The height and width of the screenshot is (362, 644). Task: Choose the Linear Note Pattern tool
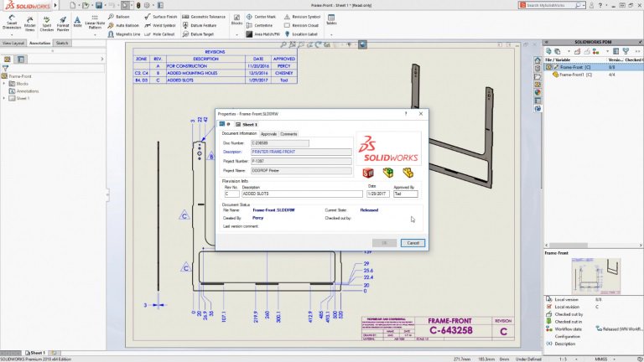point(95,23)
